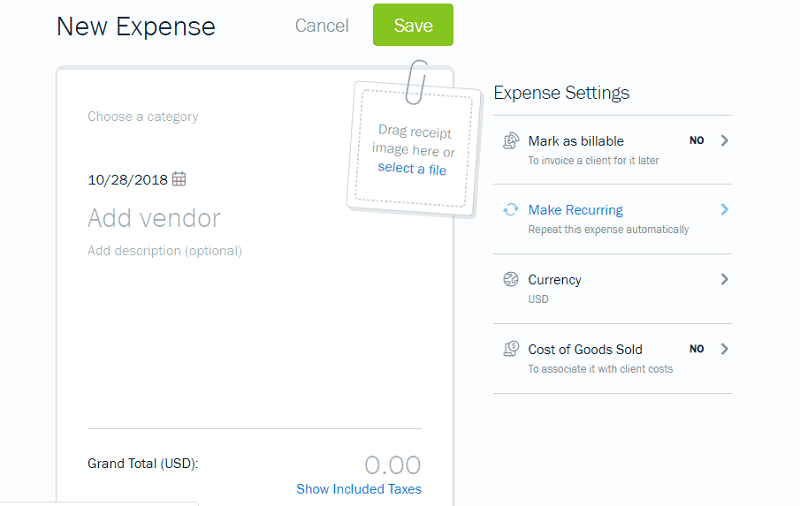This screenshot has height=506, width=800.
Task: Expand the Mark as billable chevron
Action: click(x=725, y=141)
